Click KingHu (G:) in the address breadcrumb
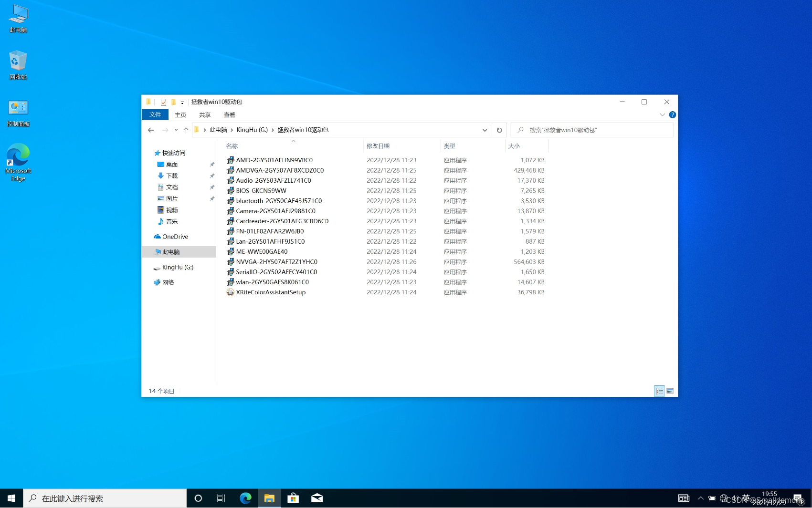Image resolution: width=812 pixels, height=508 pixels. click(x=252, y=130)
